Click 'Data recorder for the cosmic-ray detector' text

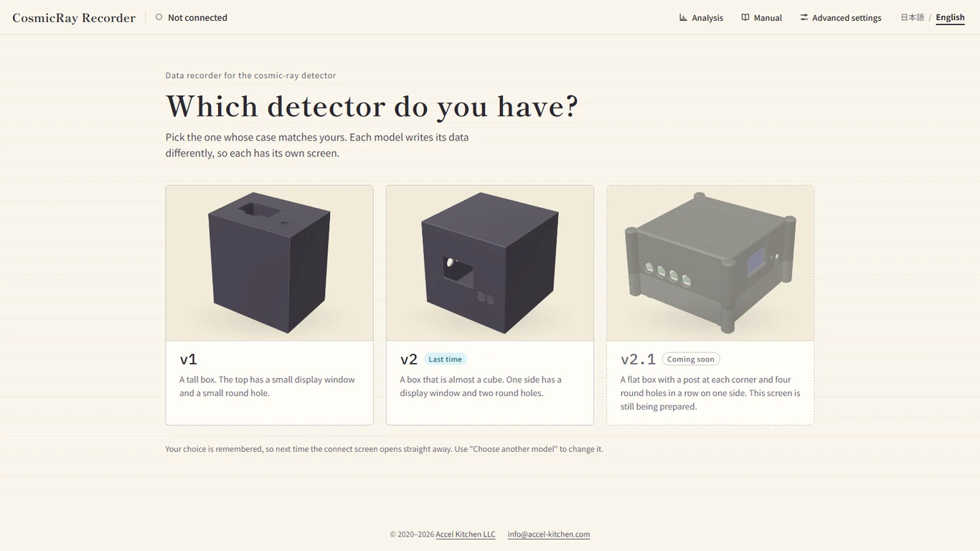tap(250, 75)
